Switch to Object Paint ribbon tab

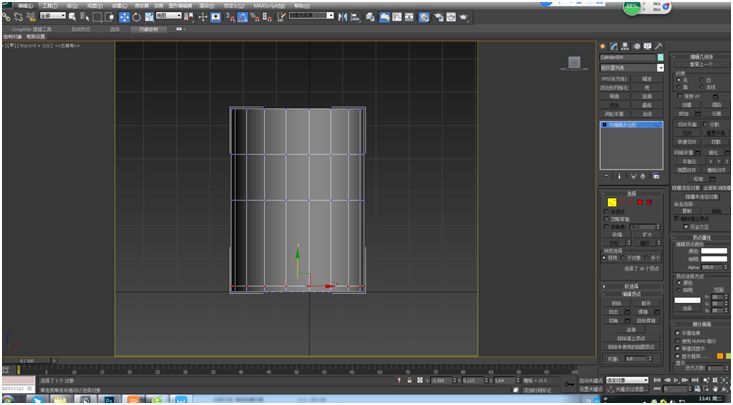(148, 29)
